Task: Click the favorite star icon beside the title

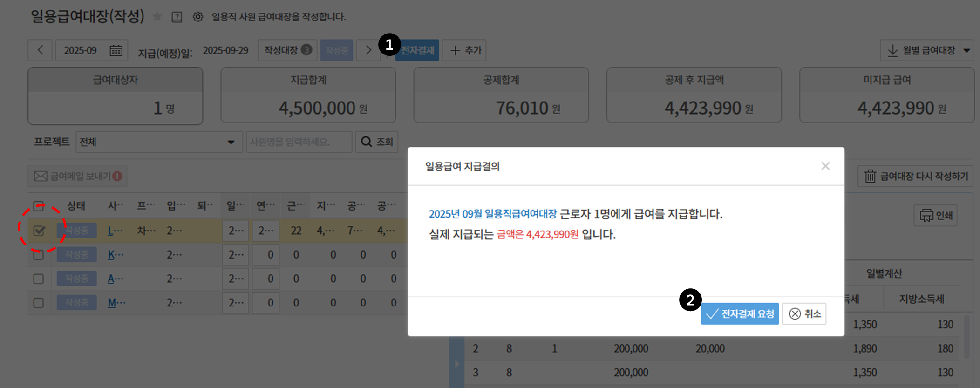Action: click(157, 17)
